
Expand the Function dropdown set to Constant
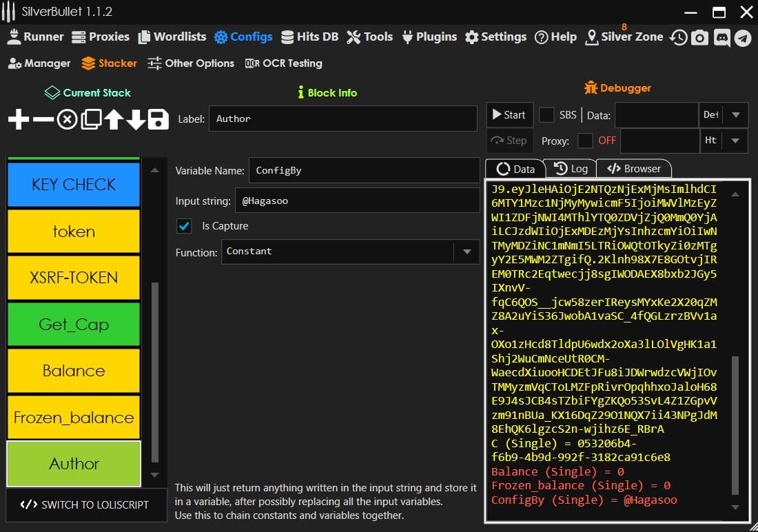467,252
